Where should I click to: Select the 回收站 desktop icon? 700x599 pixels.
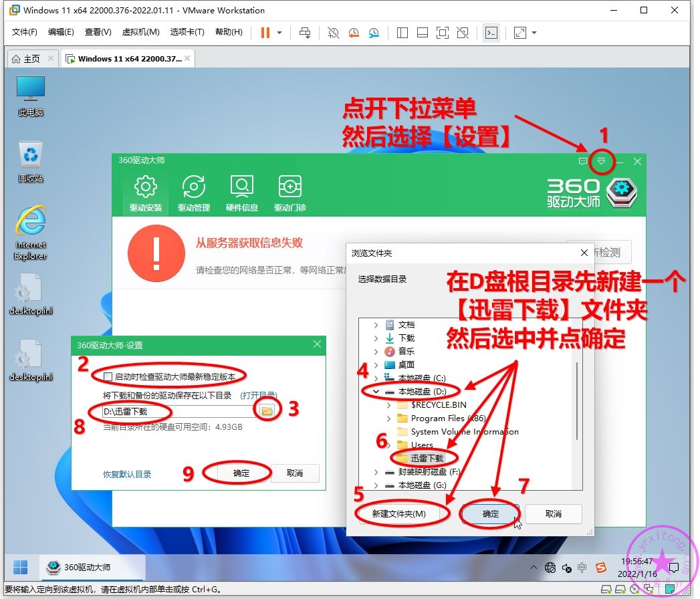pyautogui.click(x=30, y=162)
